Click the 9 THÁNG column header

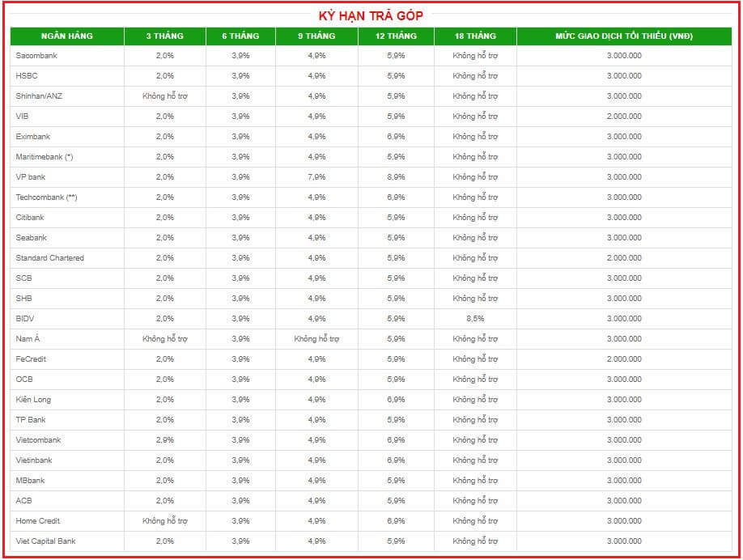click(x=316, y=36)
